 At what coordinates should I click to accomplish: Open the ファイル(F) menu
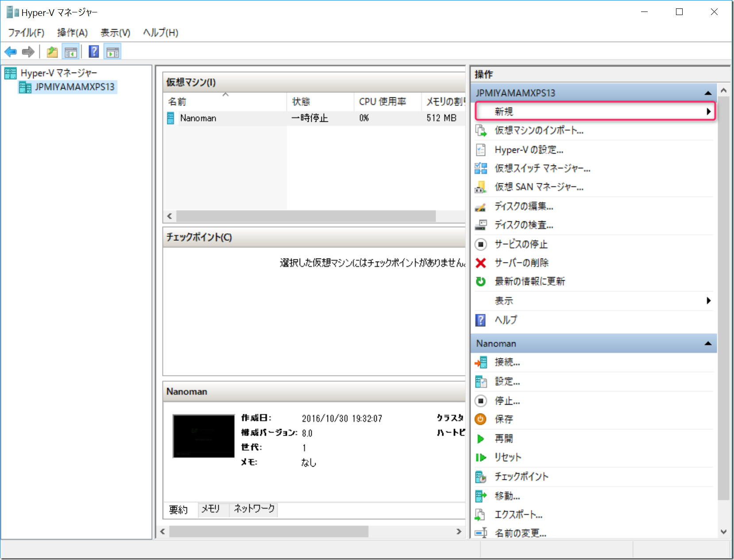coord(26,33)
